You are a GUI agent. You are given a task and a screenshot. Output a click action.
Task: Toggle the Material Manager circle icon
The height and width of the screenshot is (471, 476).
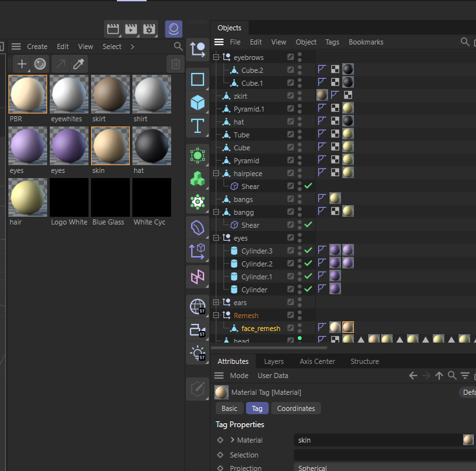[x=174, y=29]
